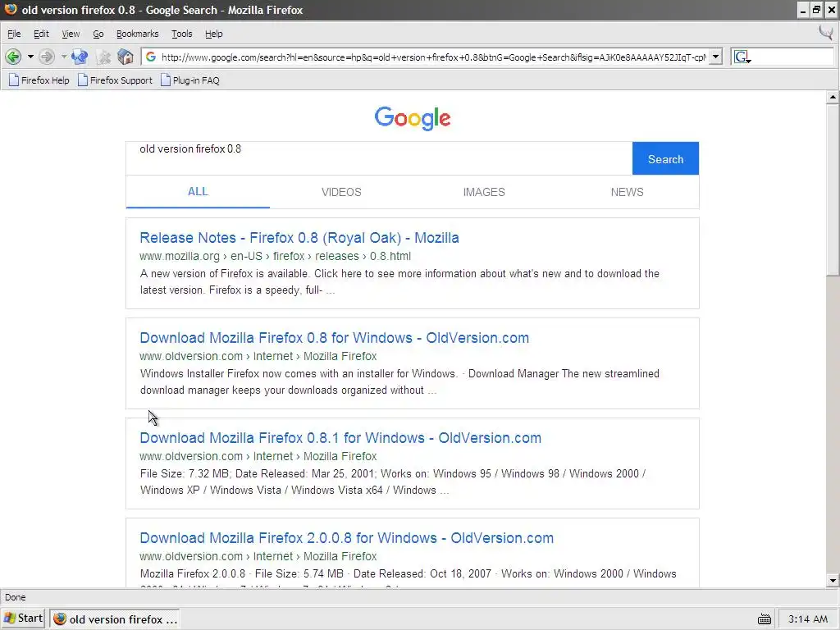Click the Google search query input field
840x630 pixels.
(379, 158)
